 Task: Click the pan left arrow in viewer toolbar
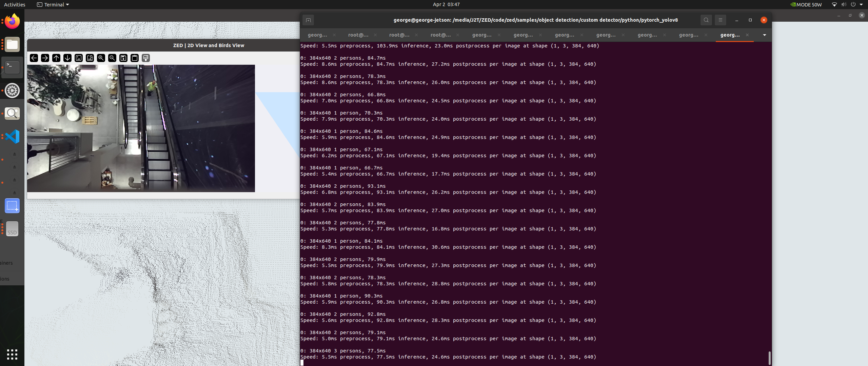tap(34, 58)
